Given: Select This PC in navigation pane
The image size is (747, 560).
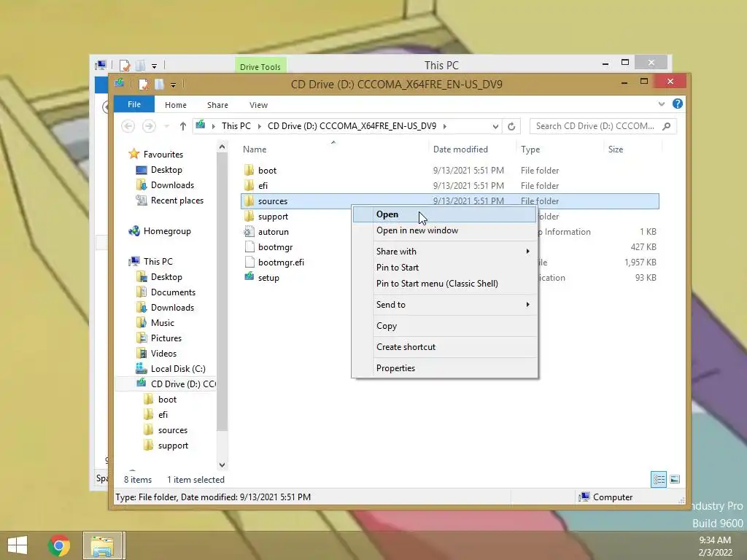Looking at the screenshot, I should pyautogui.click(x=158, y=262).
